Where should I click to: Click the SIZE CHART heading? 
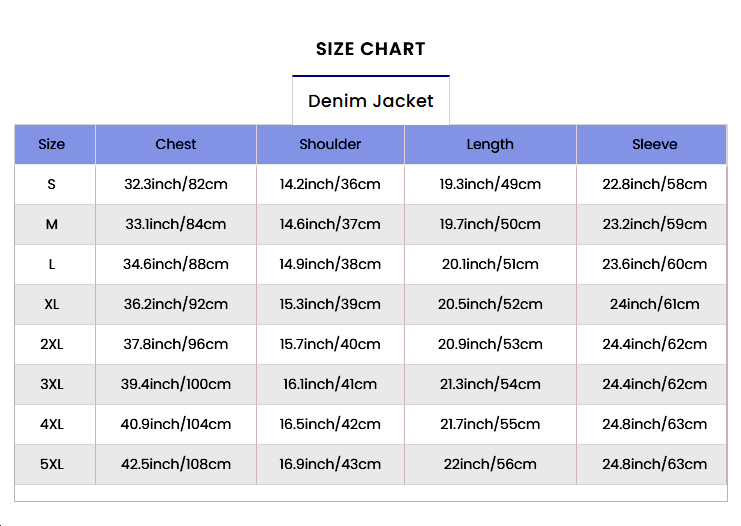click(371, 49)
